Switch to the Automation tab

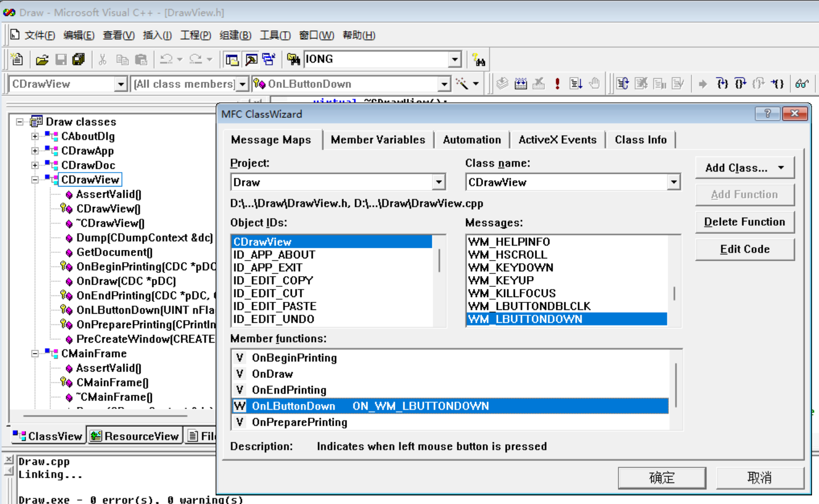471,140
